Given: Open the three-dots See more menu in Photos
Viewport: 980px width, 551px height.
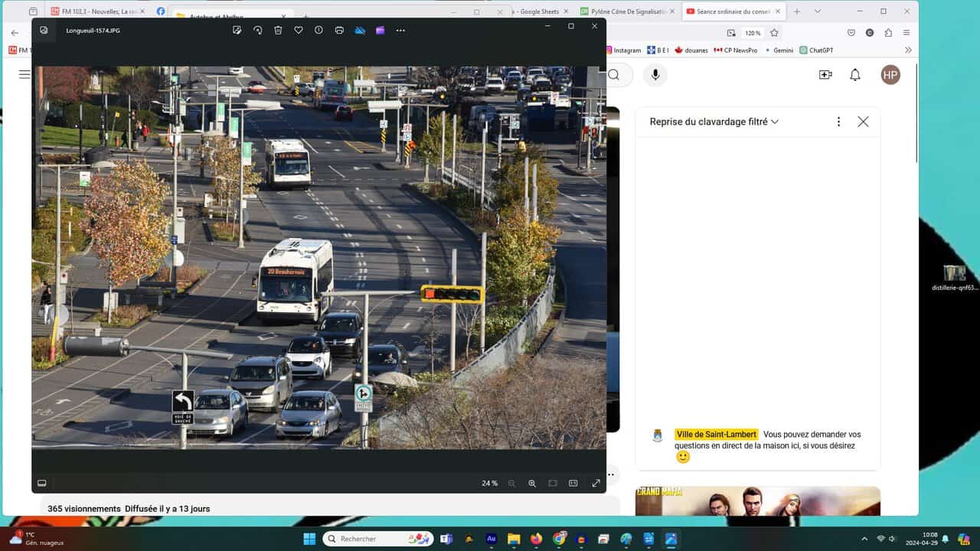Looking at the screenshot, I should 400,30.
